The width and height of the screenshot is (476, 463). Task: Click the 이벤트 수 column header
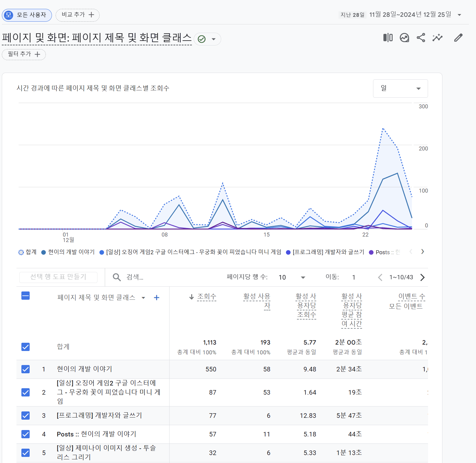tap(412, 296)
